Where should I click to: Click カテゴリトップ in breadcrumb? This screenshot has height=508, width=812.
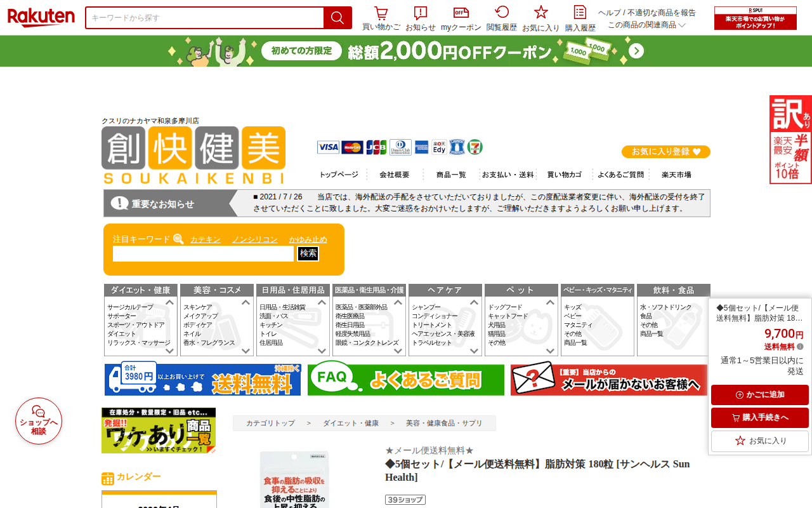coord(270,423)
